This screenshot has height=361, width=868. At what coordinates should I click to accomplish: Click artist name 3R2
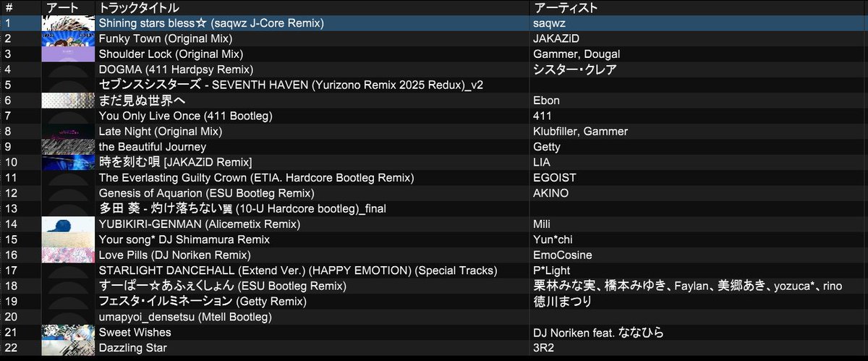(x=543, y=348)
